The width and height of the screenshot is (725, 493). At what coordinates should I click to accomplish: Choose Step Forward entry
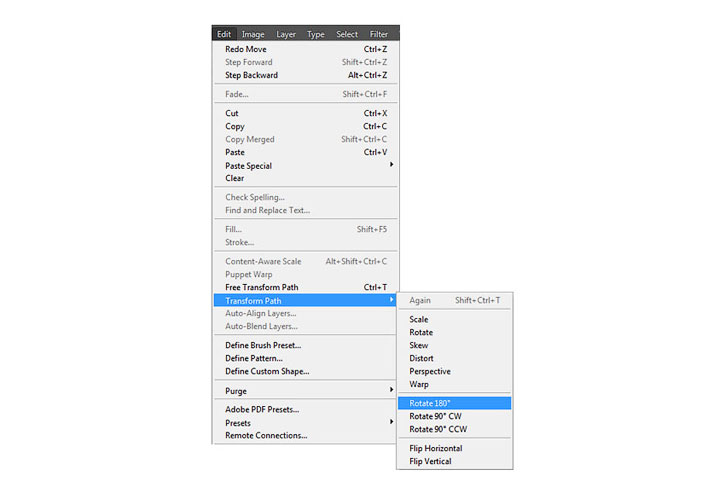306,62
